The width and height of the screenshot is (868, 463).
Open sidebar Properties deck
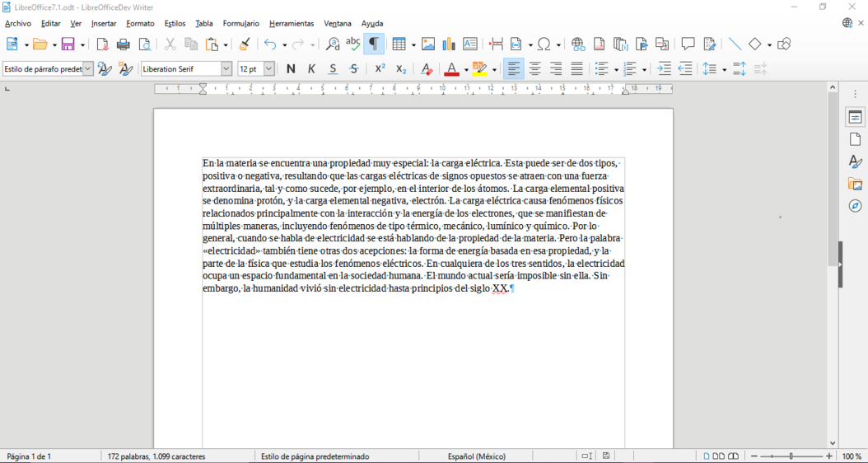856,117
